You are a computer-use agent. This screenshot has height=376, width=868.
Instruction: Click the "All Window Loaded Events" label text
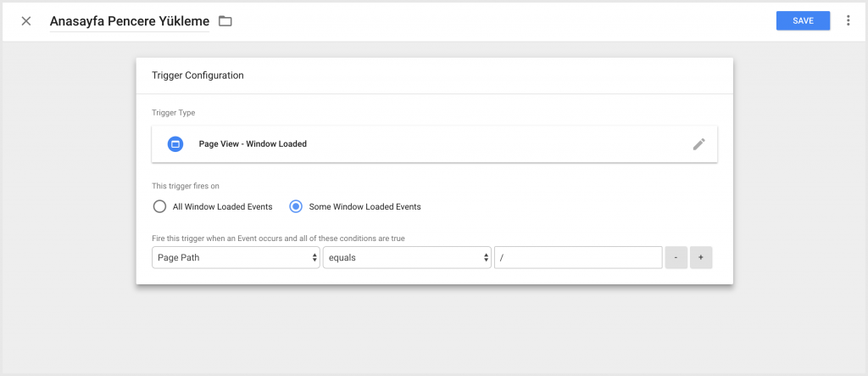coord(223,207)
